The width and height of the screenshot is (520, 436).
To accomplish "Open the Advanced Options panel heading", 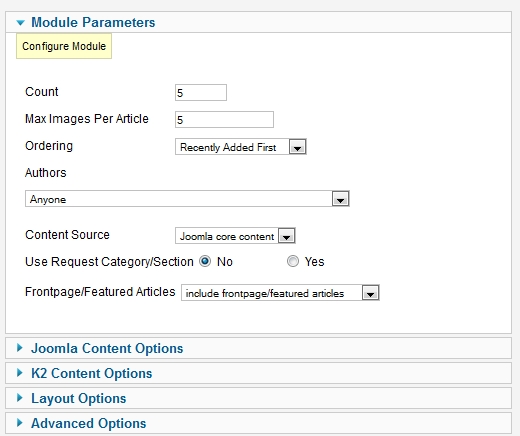I will click(89, 423).
